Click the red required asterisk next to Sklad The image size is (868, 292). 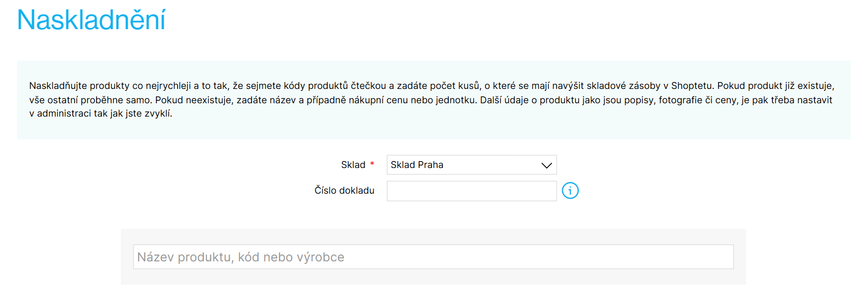(372, 164)
